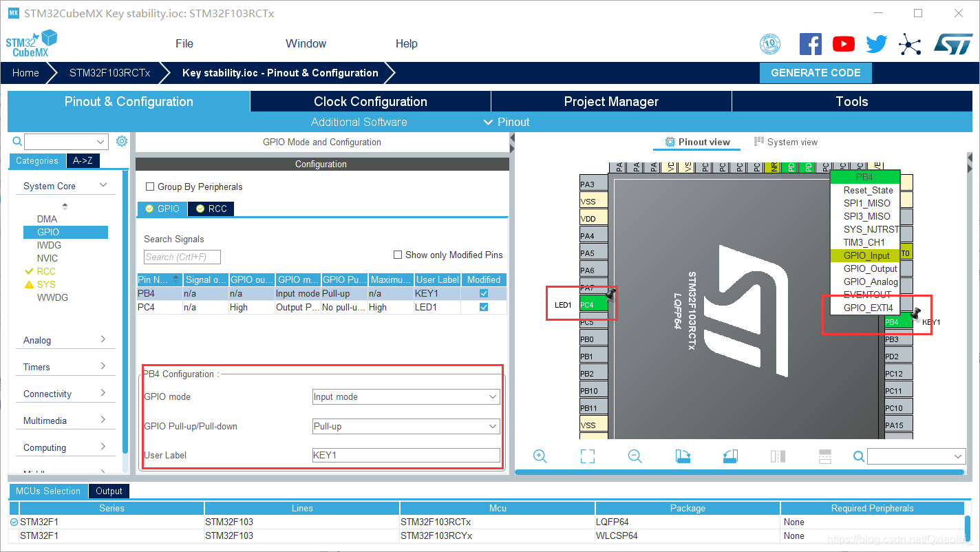Open the ST YouTube channel icon
The width and height of the screenshot is (980, 552).
844,44
